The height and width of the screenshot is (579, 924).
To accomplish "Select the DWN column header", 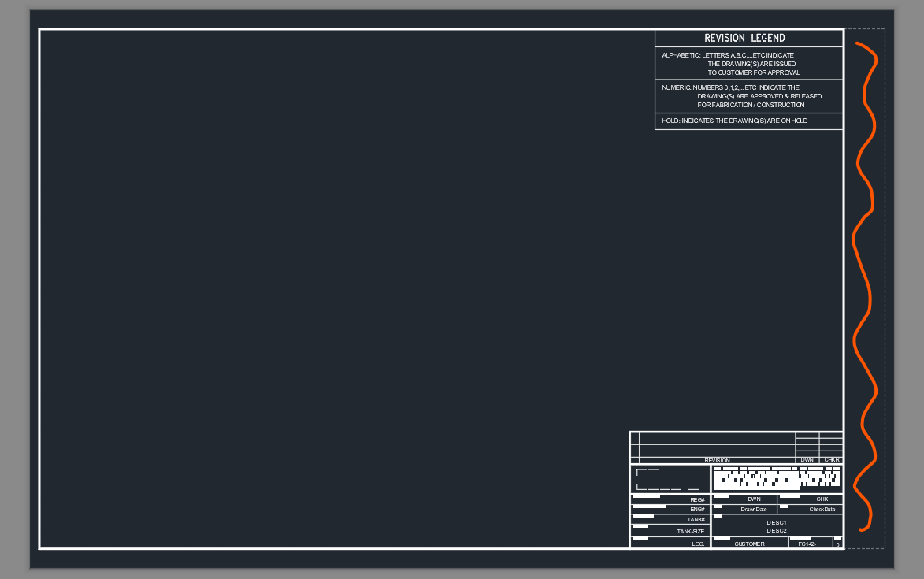I will click(x=808, y=459).
